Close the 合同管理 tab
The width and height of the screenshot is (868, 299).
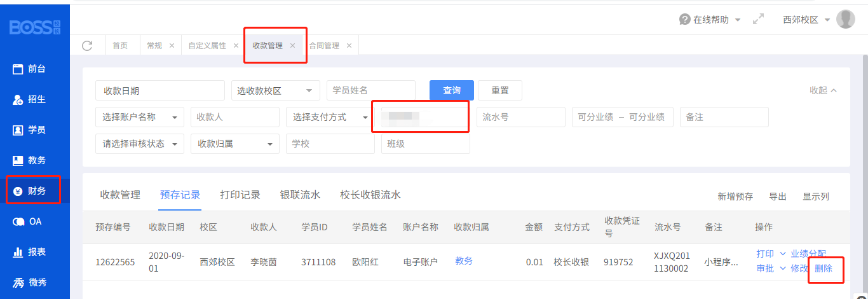(349, 46)
